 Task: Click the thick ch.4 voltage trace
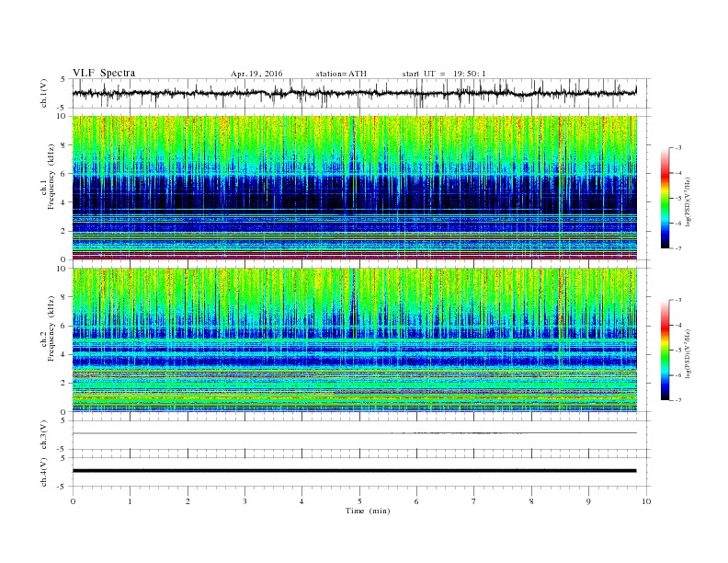354,471
